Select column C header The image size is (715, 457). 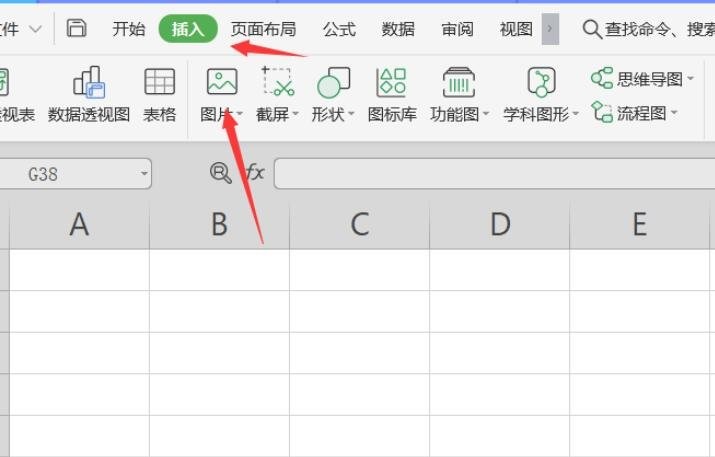click(x=360, y=225)
